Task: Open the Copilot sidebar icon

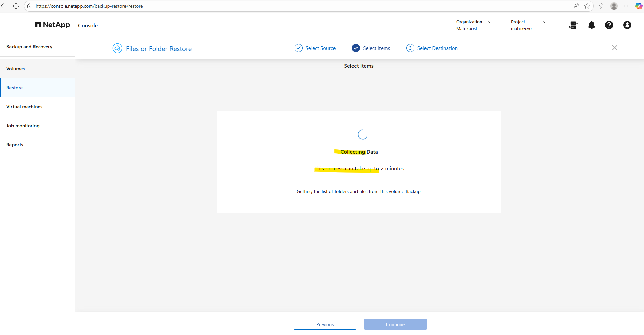Action: pos(639,6)
